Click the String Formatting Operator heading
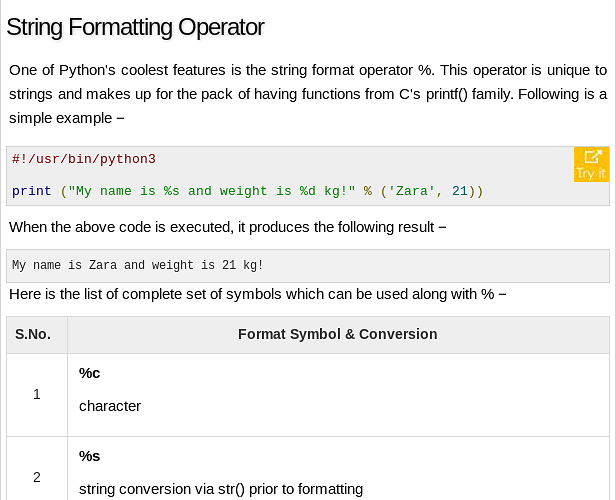This screenshot has width=616, height=500. click(135, 27)
